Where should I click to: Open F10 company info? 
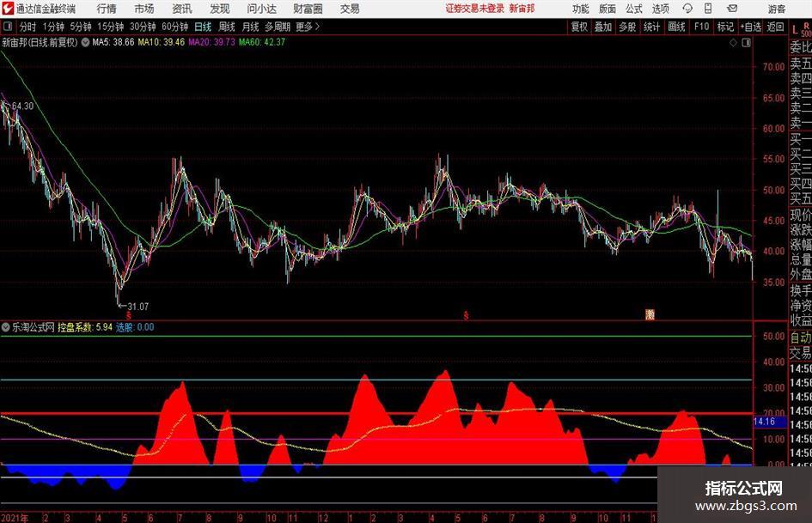coord(701,27)
